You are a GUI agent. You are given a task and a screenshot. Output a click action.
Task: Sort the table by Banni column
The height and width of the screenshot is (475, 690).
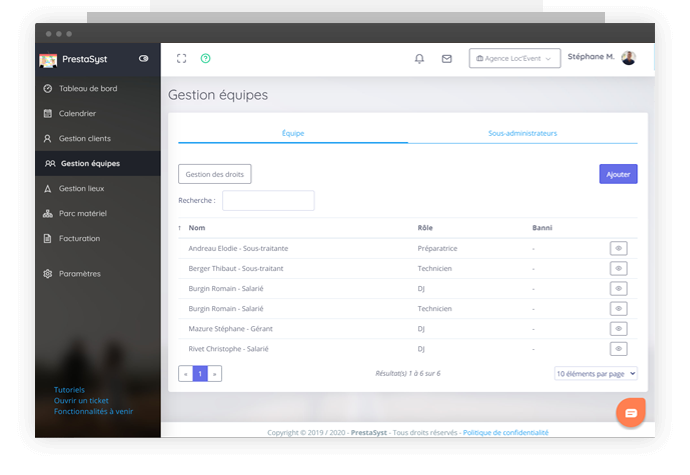coord(542,228)
